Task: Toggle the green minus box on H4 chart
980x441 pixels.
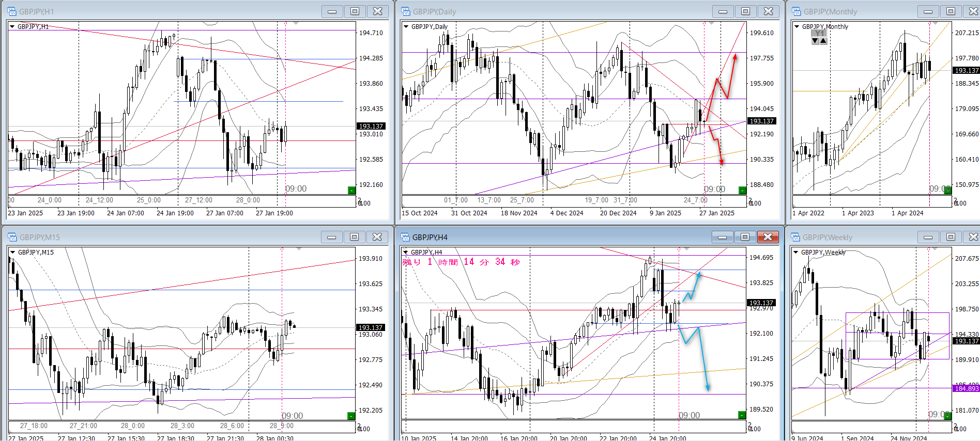Action: click(742, 415)
